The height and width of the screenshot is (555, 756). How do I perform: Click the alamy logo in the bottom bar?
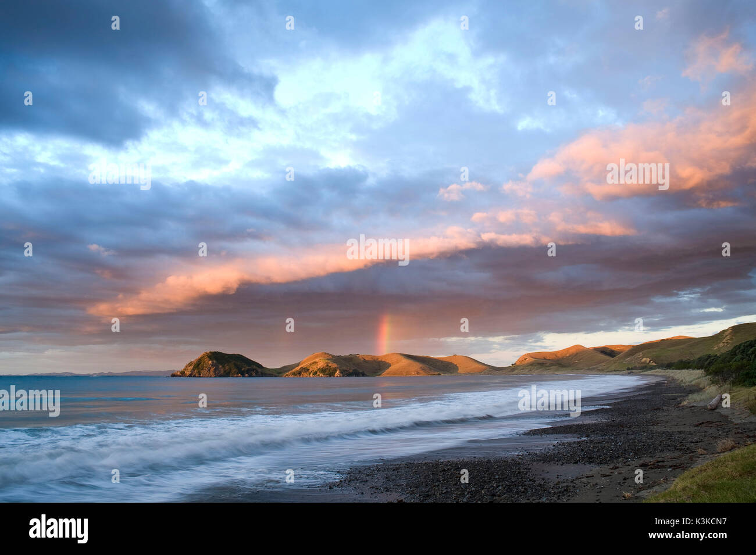coord(59,528)
